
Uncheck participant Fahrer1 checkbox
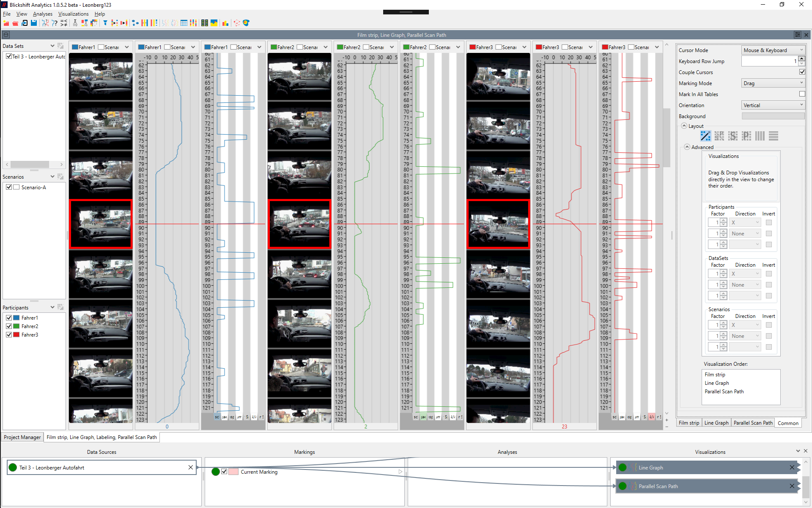tap(9, 317)
